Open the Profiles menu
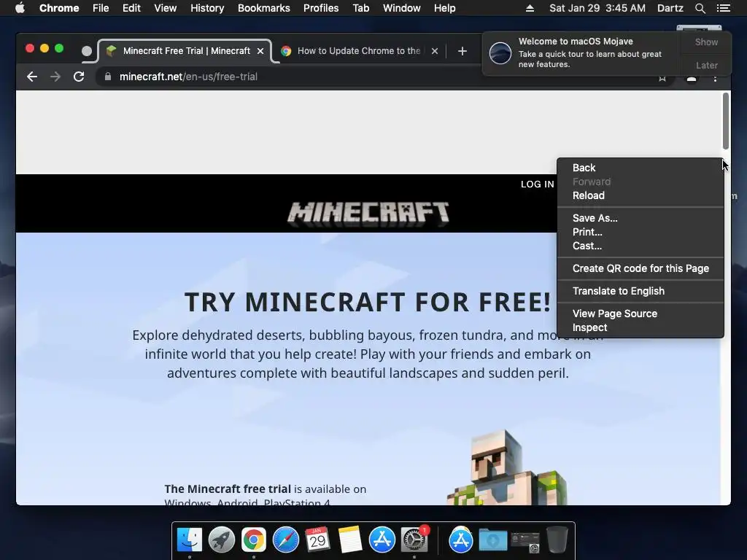This screenshot has width=747, height=560. coord(321,8)
